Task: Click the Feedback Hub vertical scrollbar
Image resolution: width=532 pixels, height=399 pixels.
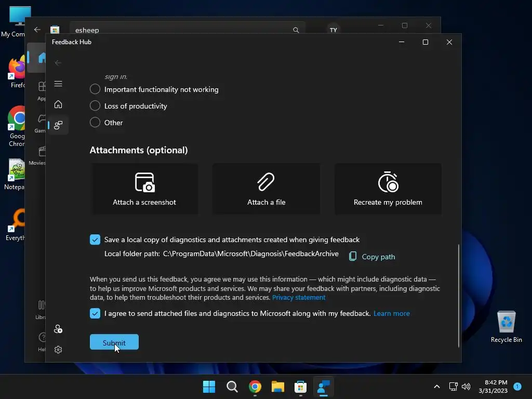Action: tap(459, 296)
